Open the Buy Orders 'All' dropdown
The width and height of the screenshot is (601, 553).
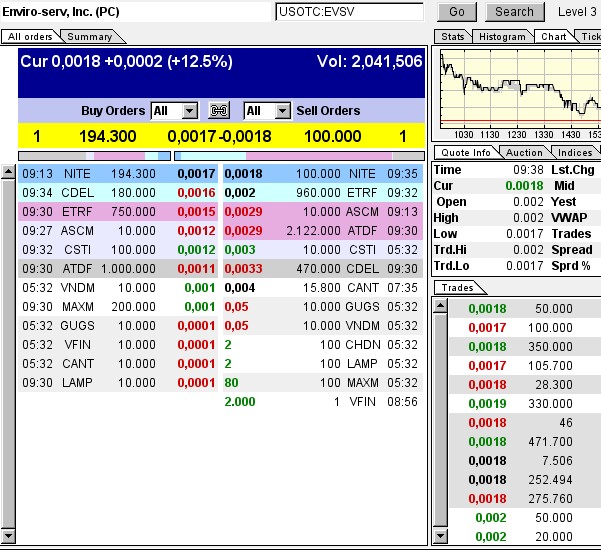point(175,111)
